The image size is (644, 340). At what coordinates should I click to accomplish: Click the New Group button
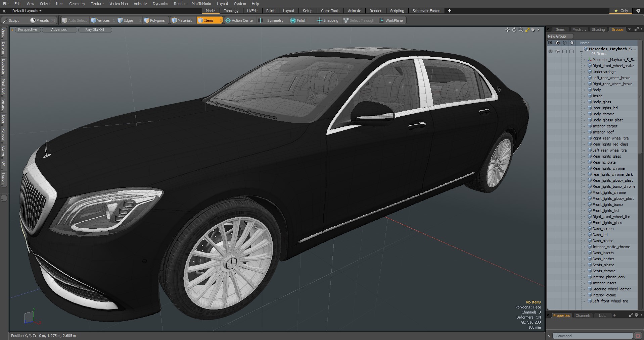coord(560,36)
